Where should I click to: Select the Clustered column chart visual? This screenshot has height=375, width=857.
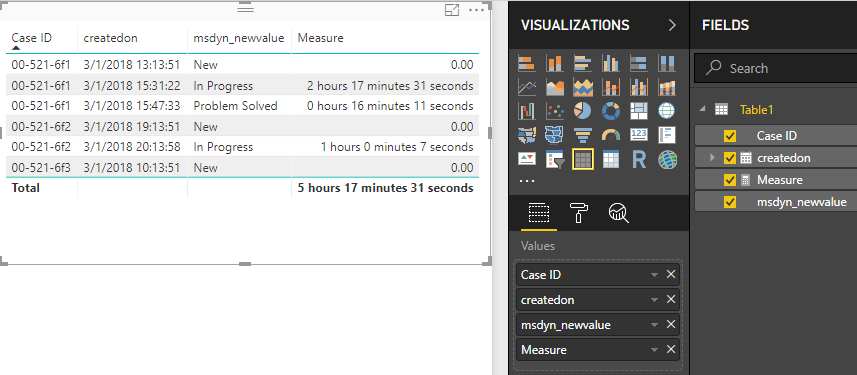[611, 63]
